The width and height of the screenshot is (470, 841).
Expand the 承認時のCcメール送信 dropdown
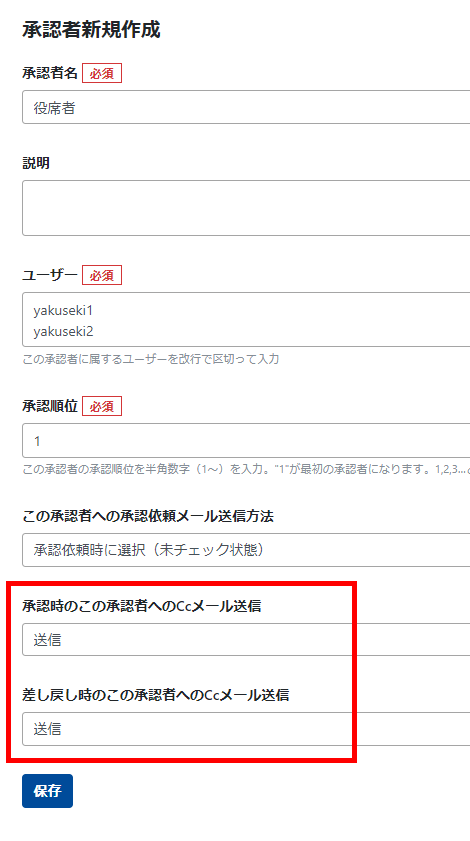coord(246,639)
